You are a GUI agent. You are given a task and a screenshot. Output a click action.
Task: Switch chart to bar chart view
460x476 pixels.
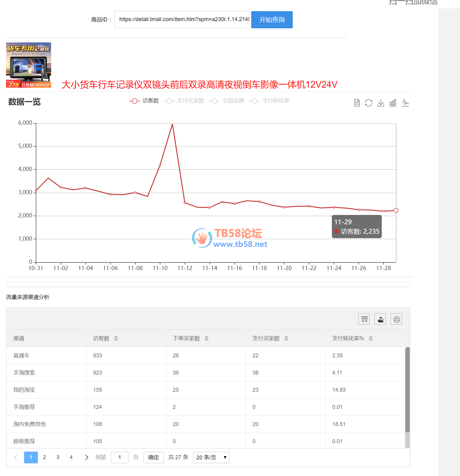[x=393, y=103]
